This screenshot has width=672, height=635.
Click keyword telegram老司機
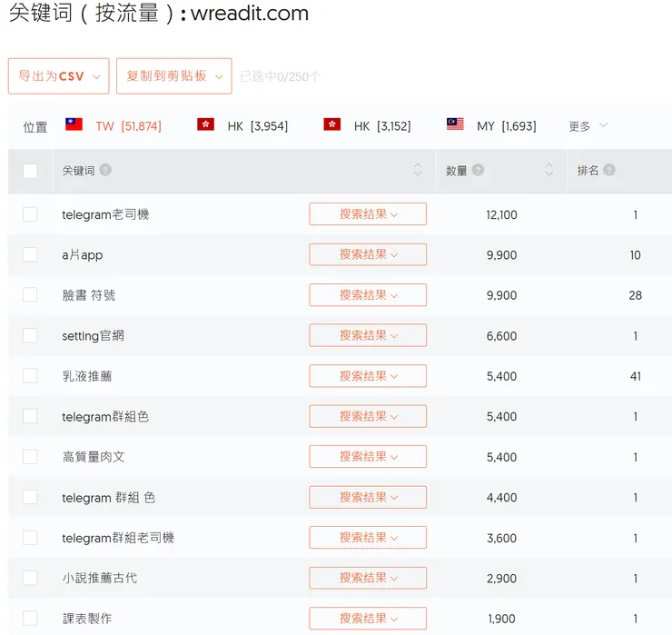point(105,214)
